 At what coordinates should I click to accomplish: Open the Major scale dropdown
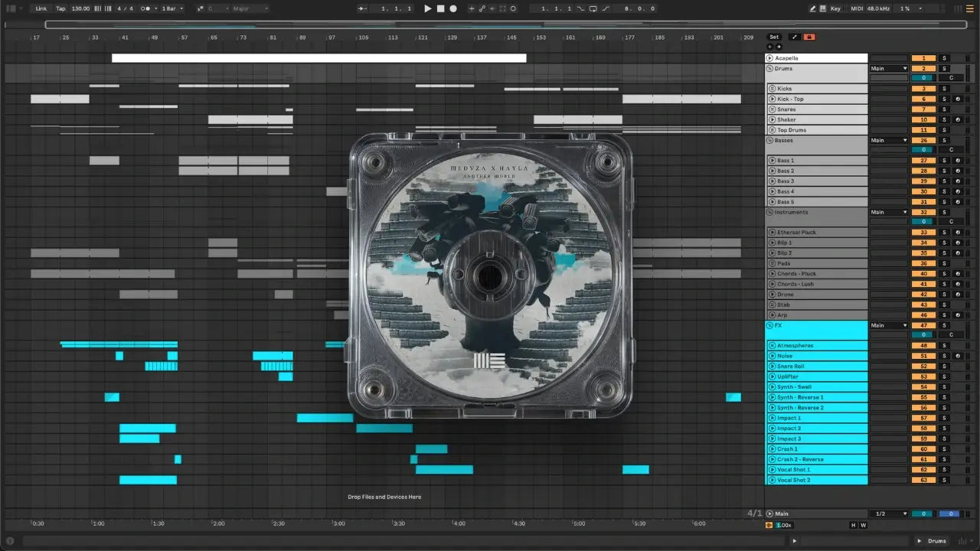click(x=250, y=8)
